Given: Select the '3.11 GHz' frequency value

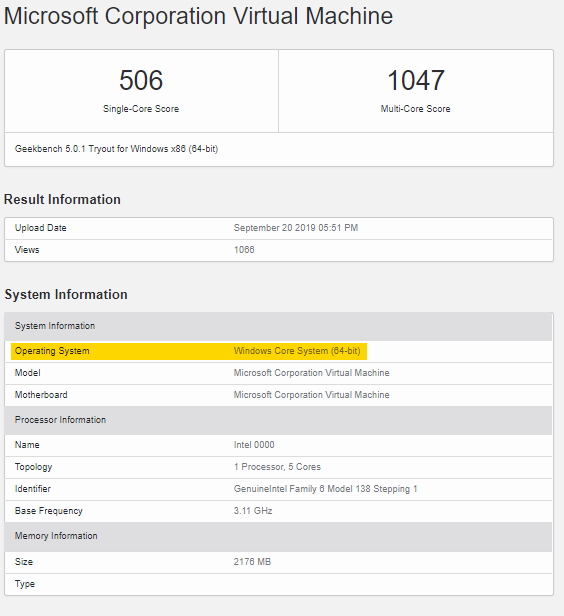Looking at the screenshot, I should point(253,511).
